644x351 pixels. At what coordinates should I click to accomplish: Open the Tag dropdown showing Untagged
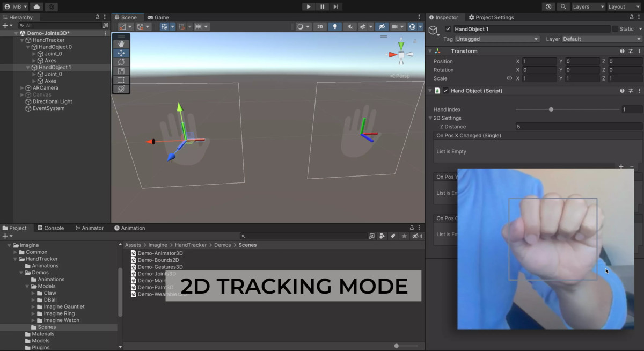[497, 39]
